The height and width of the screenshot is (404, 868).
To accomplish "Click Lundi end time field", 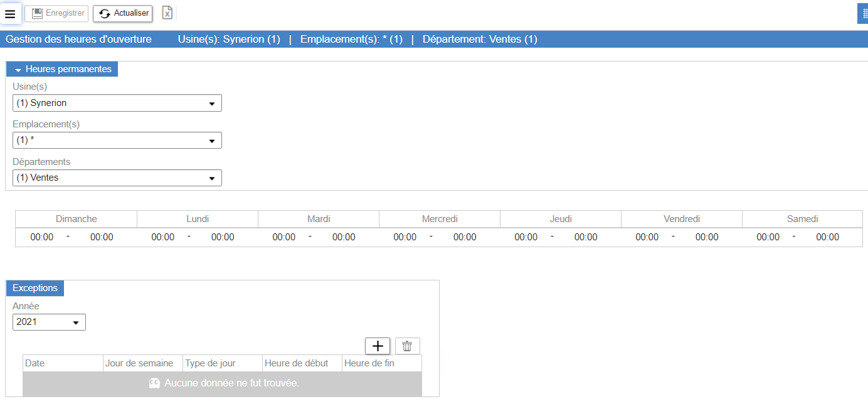I will [x=223, y=237].
